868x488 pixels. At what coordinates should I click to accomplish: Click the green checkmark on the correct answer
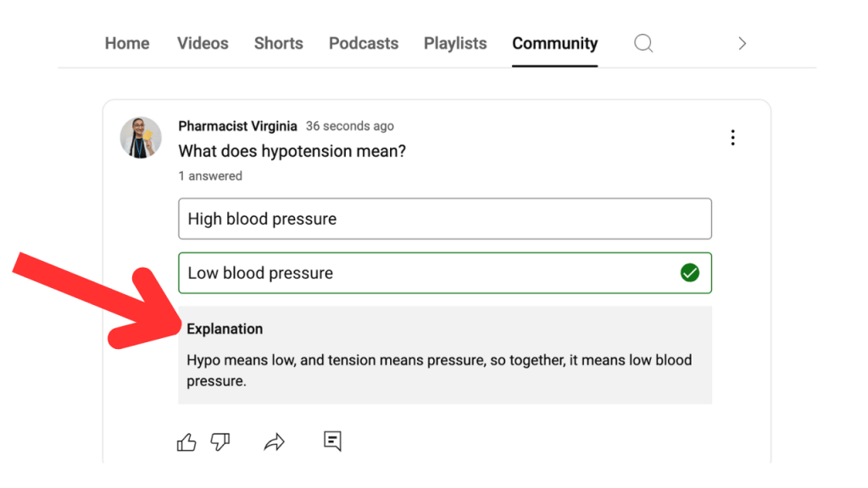689,273
